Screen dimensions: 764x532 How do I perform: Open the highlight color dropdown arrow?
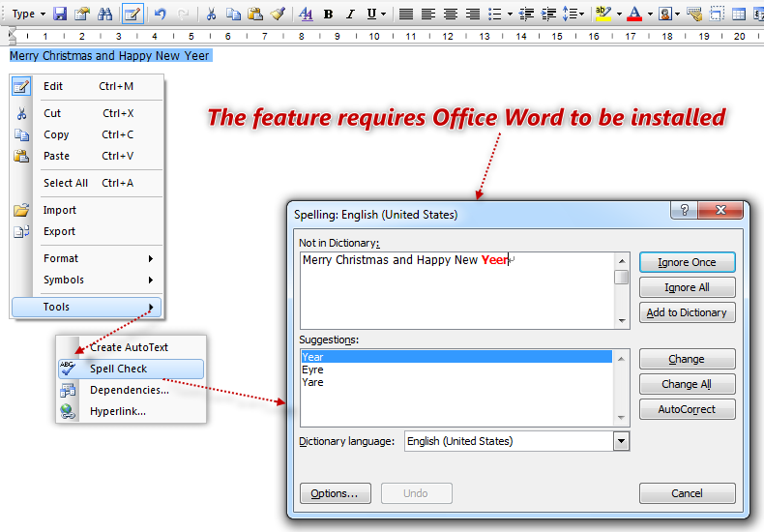click(619, 14)
